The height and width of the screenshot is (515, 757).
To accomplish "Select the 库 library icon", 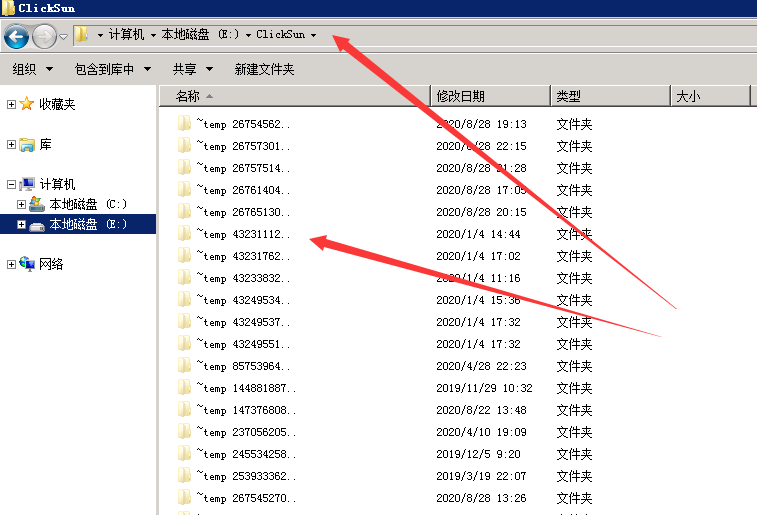I will coord(27,145).
